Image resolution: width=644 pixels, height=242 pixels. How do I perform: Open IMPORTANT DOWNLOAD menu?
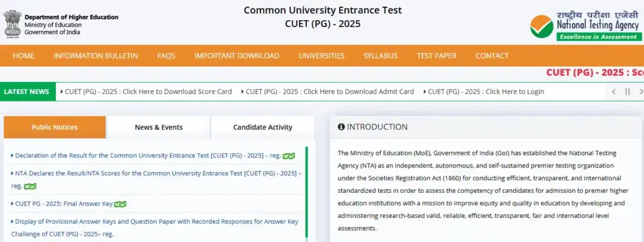[236, 56]
